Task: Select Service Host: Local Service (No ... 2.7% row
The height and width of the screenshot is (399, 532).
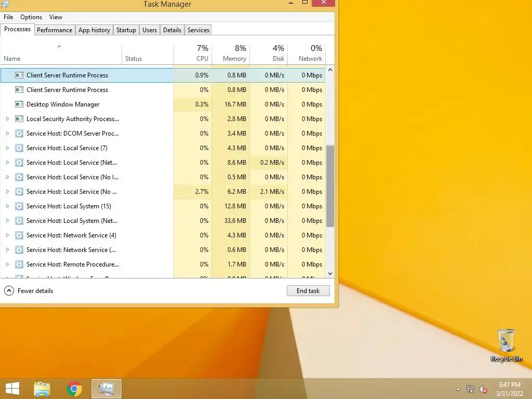Action: click(163, 192)
